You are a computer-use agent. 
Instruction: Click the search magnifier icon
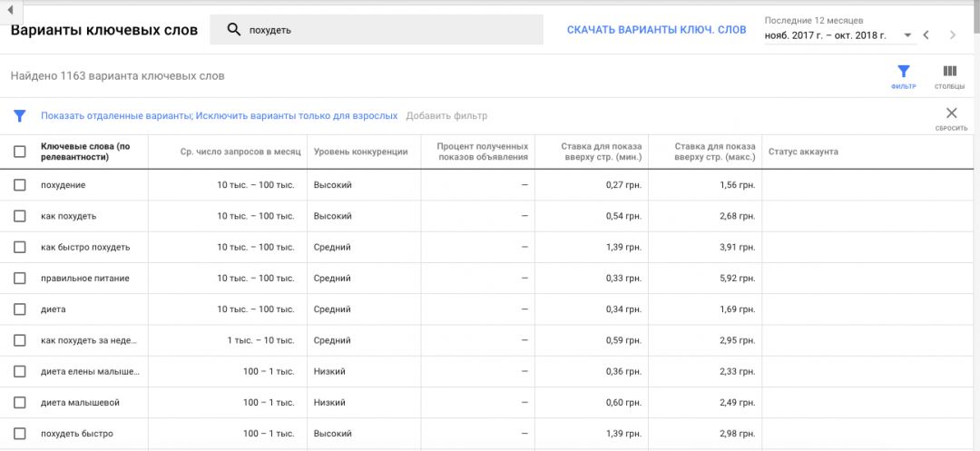pyautogui.click(x=233, y=30)
